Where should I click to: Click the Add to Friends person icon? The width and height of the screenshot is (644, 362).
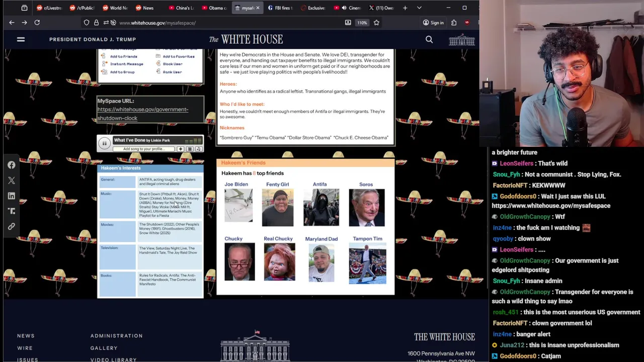click(x=104, y=56)
